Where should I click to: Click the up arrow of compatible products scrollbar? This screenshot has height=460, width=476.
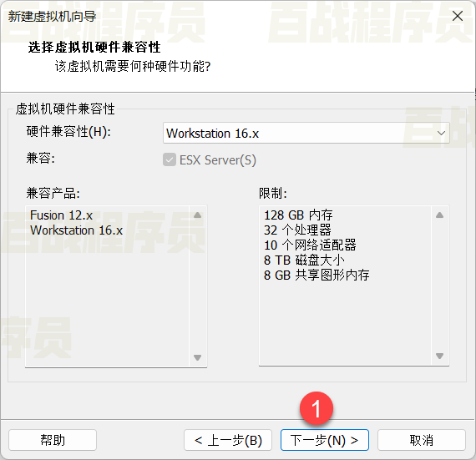198,215
